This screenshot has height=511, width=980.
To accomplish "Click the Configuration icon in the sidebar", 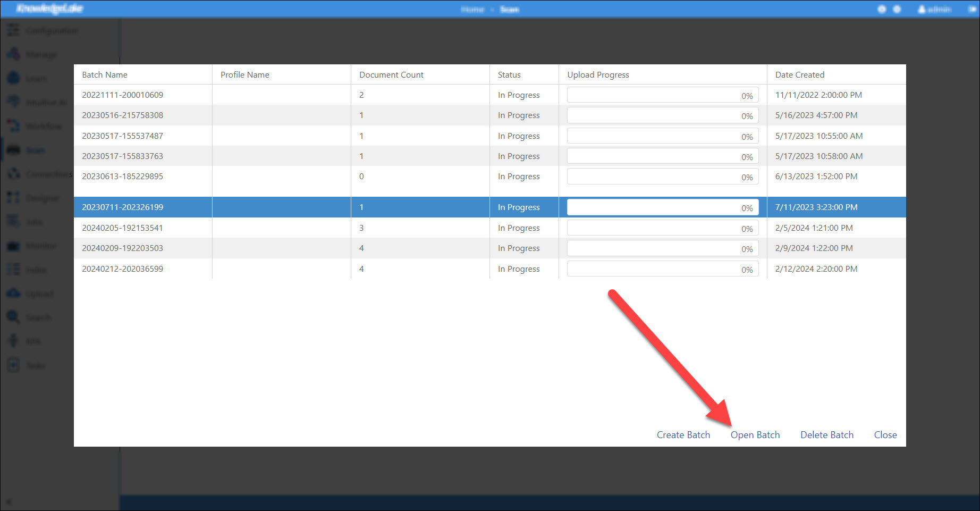I will click(x=13, y=31).
